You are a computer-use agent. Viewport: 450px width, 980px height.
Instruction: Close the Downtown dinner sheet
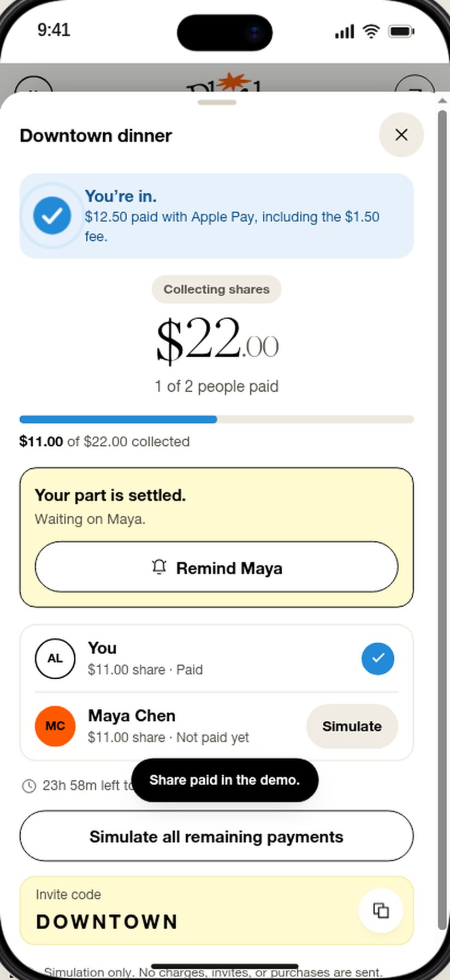coord(401,135)
